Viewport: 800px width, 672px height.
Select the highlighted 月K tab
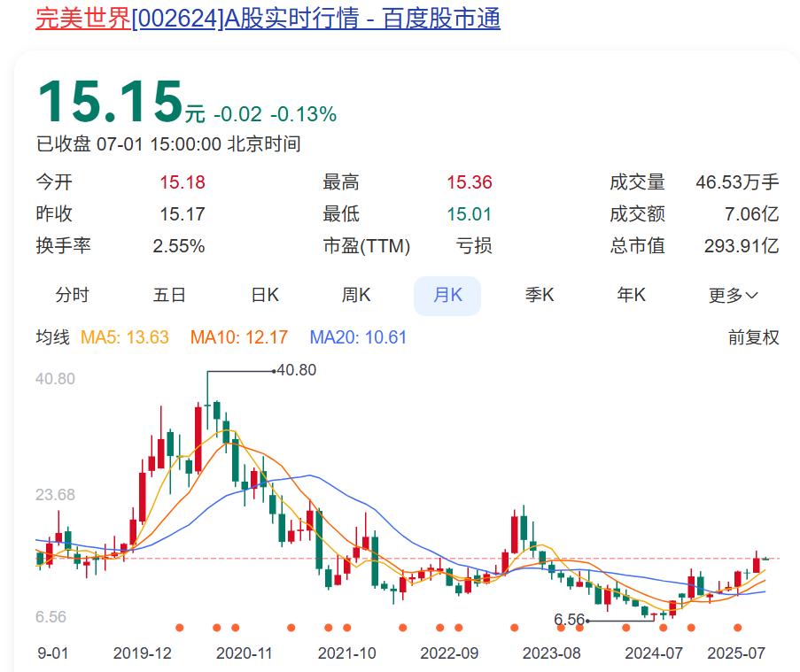(x=447, y=295)
